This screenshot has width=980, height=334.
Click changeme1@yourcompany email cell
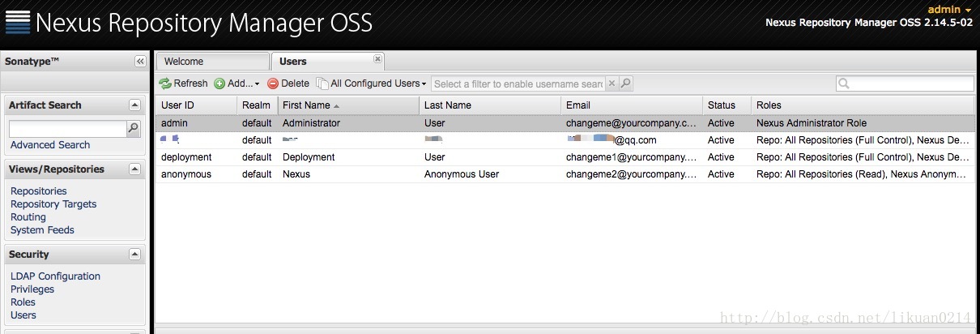click(631, 157)
